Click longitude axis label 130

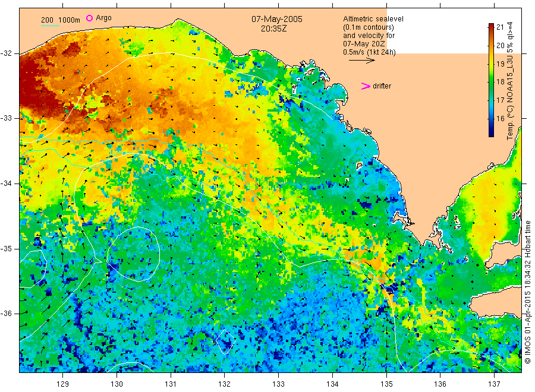click(117, 384)
